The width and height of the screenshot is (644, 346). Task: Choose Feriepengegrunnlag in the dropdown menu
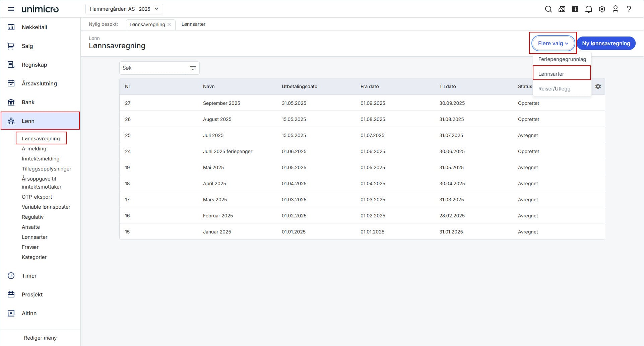point(562,59)
